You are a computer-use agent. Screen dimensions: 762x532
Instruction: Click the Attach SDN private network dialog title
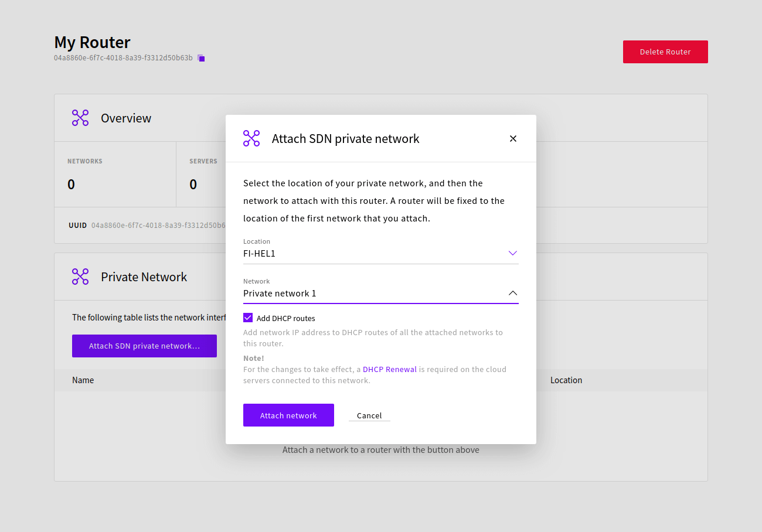coord(346,139)
